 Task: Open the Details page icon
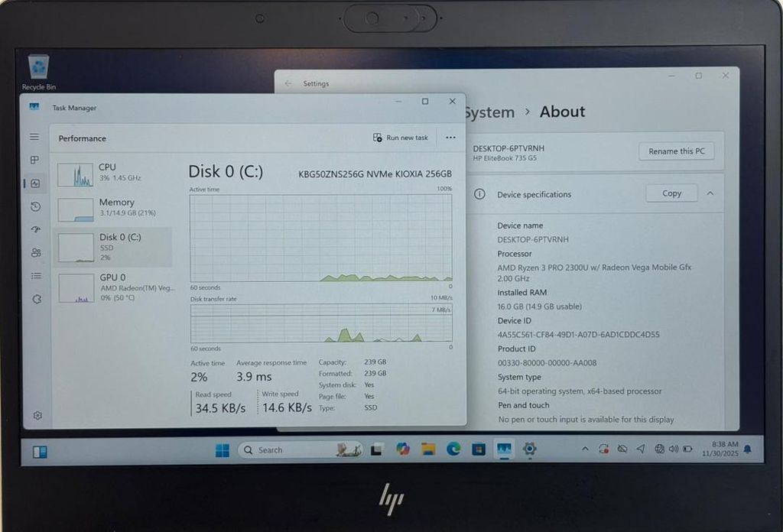click(x=36, y=276)
